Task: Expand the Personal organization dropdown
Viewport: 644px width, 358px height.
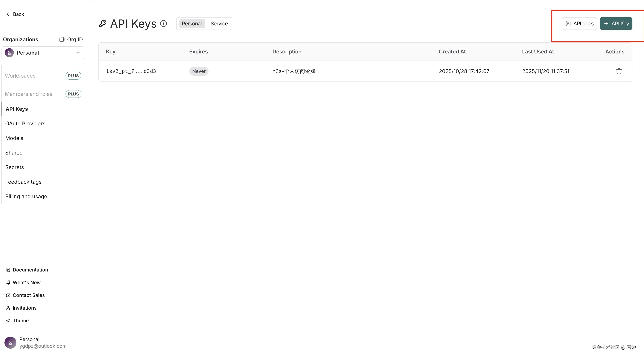Action: (x=43, y=53)
